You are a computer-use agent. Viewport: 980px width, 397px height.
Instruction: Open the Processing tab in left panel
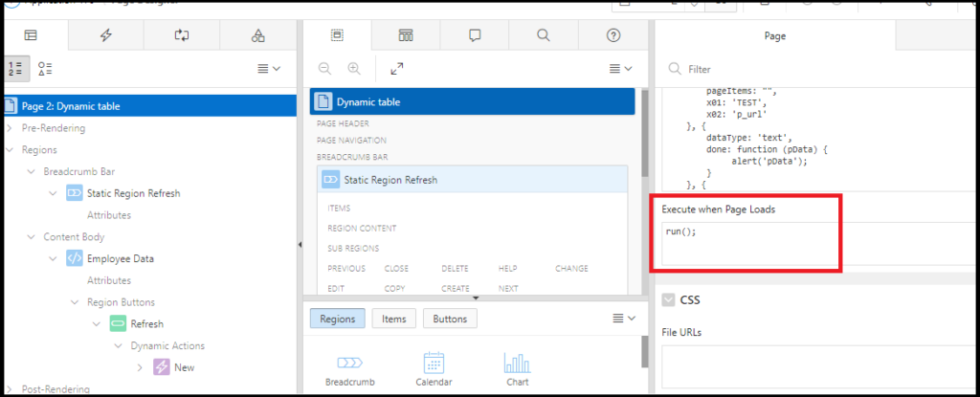pos(182,35)
